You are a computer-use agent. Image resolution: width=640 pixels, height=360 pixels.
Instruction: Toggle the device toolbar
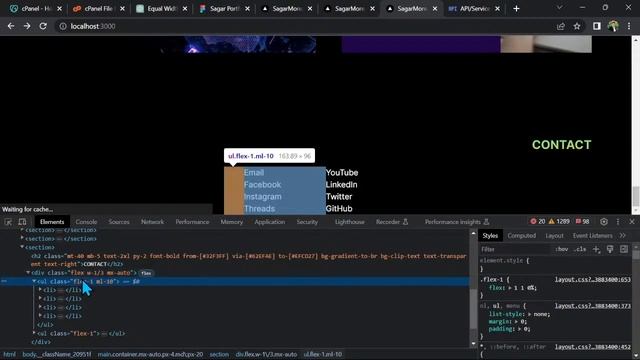pos(22,222)
